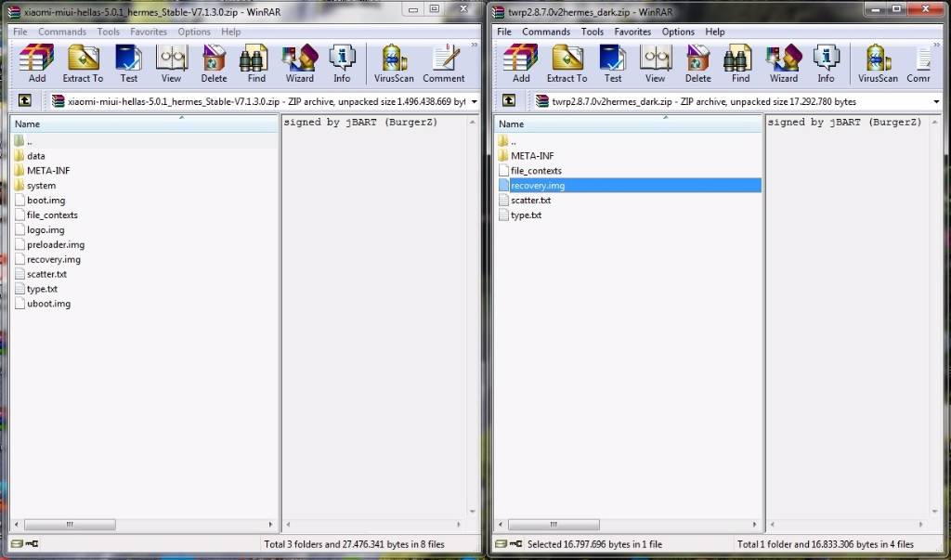Click drive/key status icon in left window

click(25, 544)
